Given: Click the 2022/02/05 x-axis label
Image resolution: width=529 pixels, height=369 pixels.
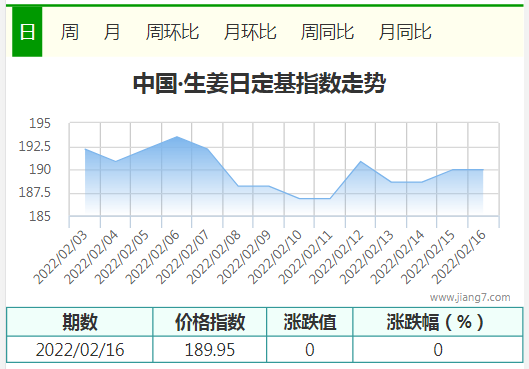Looking at the screenshot, I should click(121, 257).
